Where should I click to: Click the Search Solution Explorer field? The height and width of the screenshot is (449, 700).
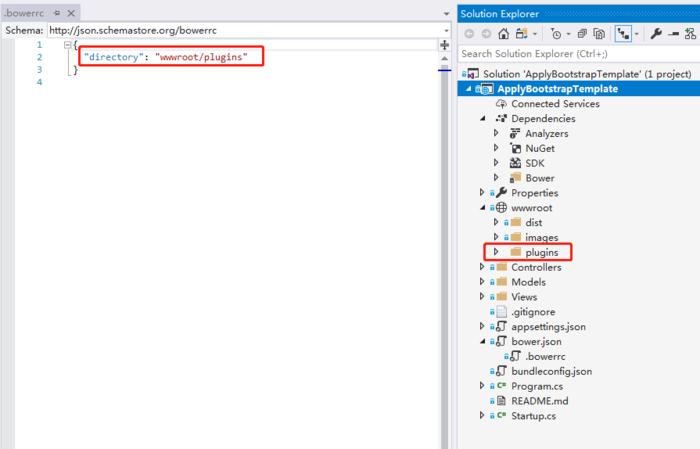579,54
